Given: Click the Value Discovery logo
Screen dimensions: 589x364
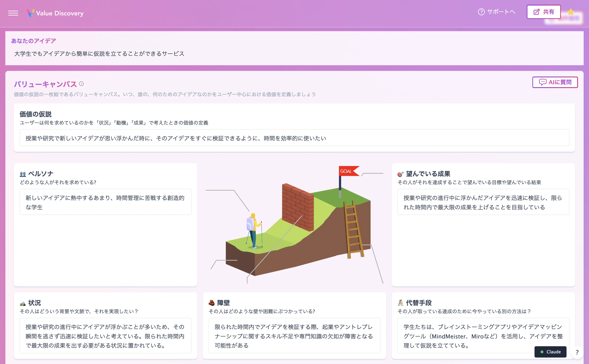Looking at the screenshot, I should pyautogui.click(x=55, y=13).
